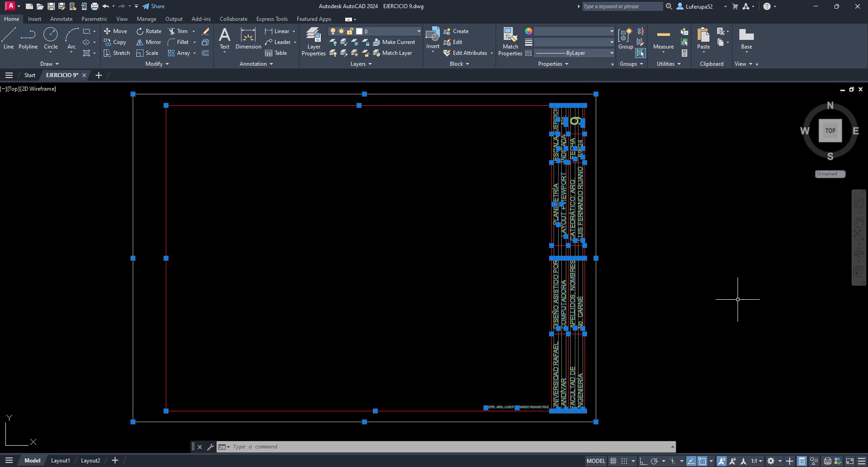Select the Circle tool
This screenshot has width=868, height=467.
click(x=51, y=39)
